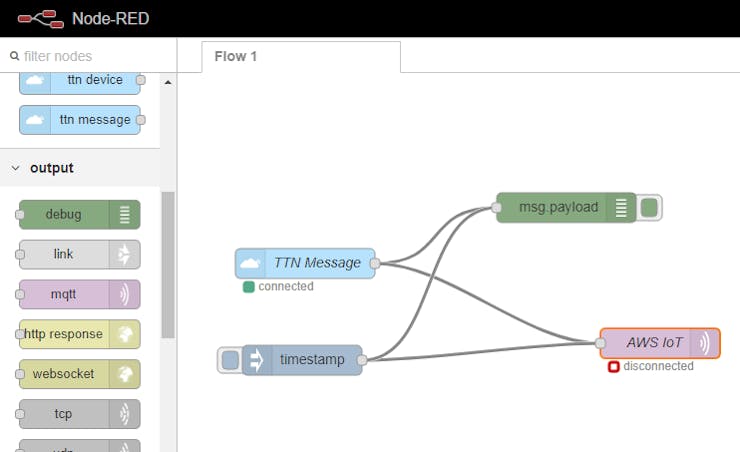Screen dimensions: 740x452
Task: Select the AWS IoT node
Action: point(660,343)
